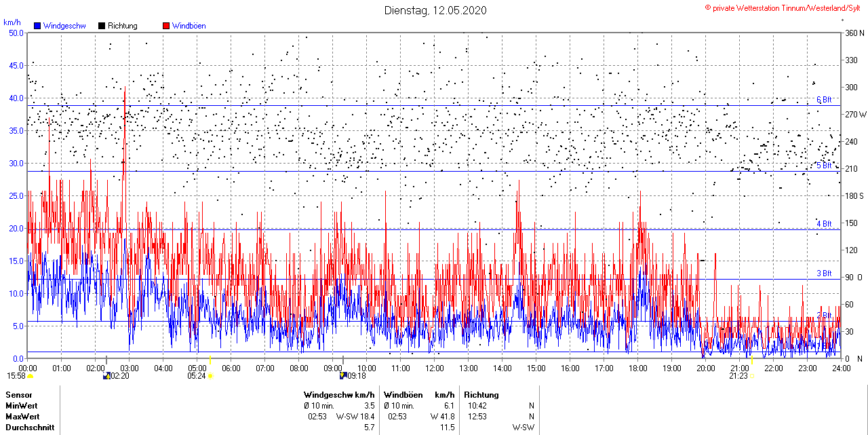Click the 24:00 time axis label
The image size is (868, 435).
(x=842, y=368)
